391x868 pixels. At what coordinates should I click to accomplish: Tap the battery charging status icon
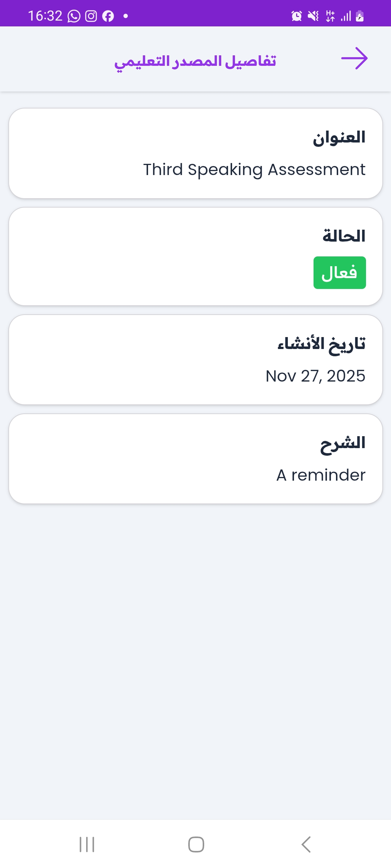(x=360, y=16)
